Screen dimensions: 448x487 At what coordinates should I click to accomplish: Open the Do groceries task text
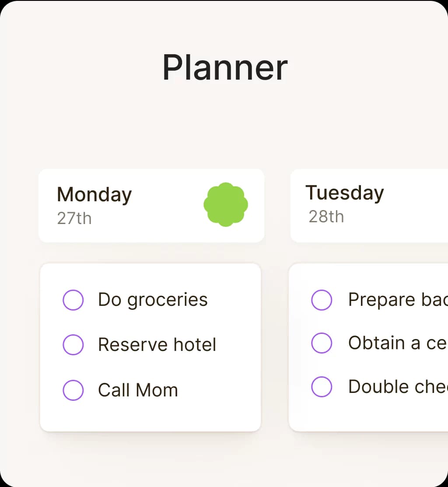153,300
